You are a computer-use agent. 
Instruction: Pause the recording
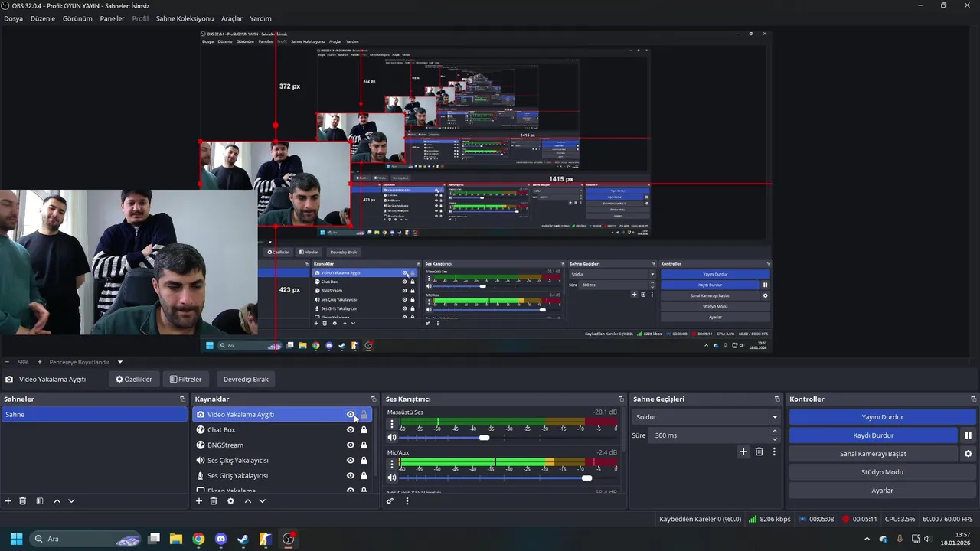click(x=968, y=435)
